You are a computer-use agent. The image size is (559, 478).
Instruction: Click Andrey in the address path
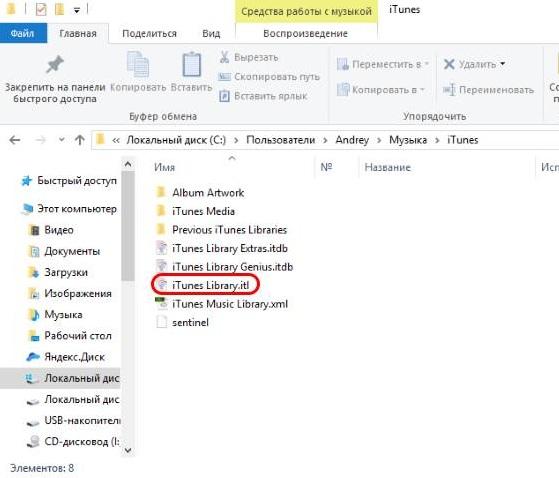[x=352, y=140]
